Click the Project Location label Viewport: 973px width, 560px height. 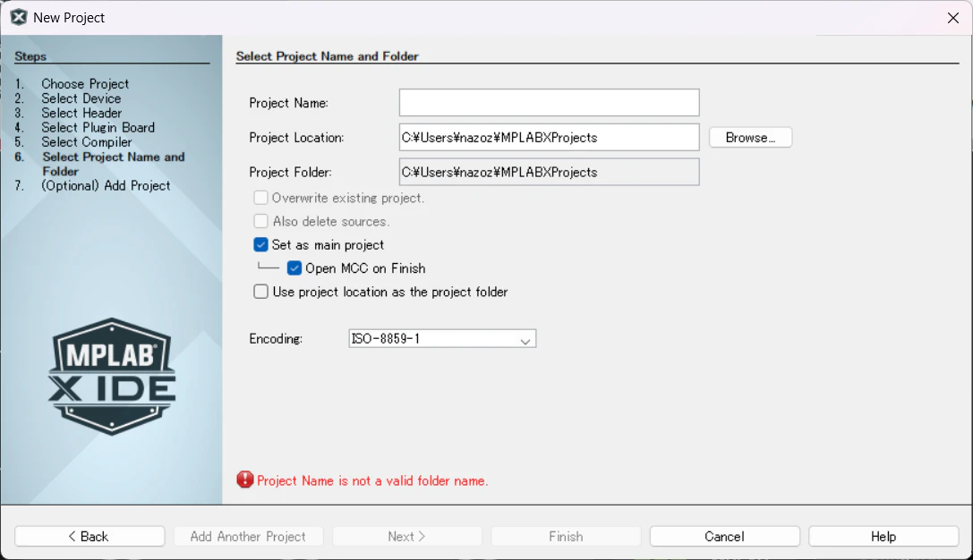pos(296,138)
